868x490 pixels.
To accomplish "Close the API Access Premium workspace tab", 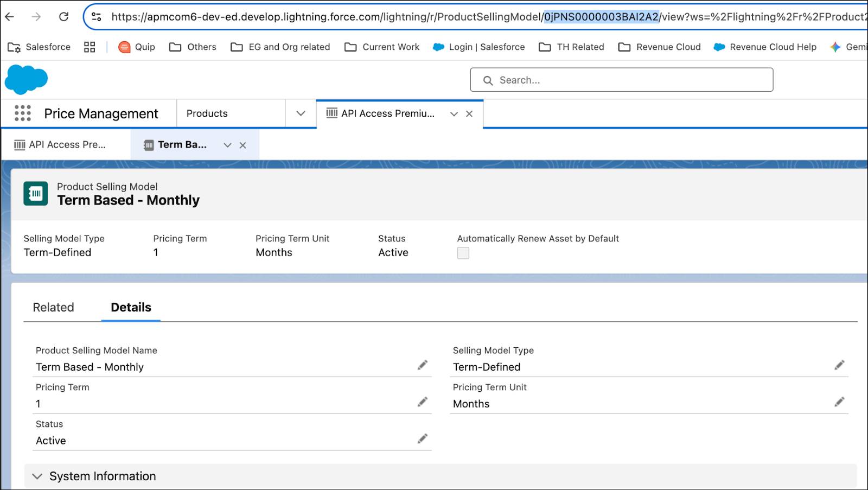I will [469, 114].
